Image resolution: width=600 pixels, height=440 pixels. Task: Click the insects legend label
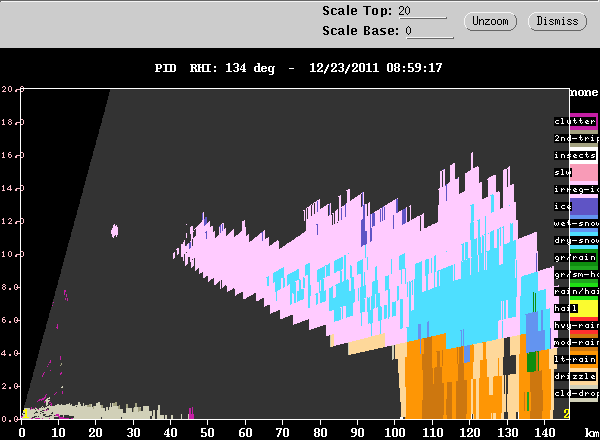(575, 155)
